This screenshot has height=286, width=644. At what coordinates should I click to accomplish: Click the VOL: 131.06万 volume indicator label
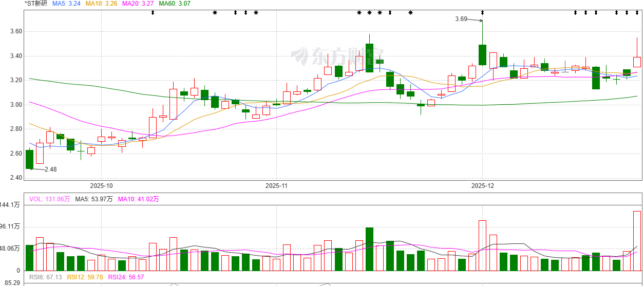click(x=49, y=199)
